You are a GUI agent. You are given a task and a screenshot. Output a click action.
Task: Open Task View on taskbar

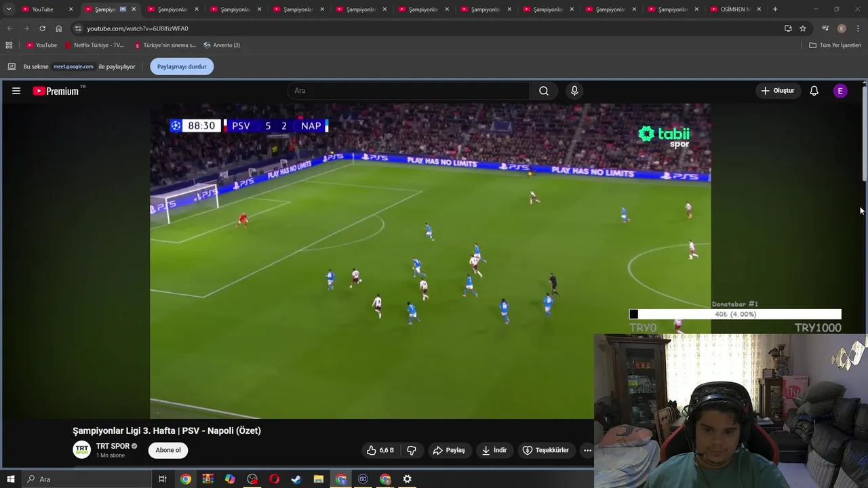tap(163, 479)
